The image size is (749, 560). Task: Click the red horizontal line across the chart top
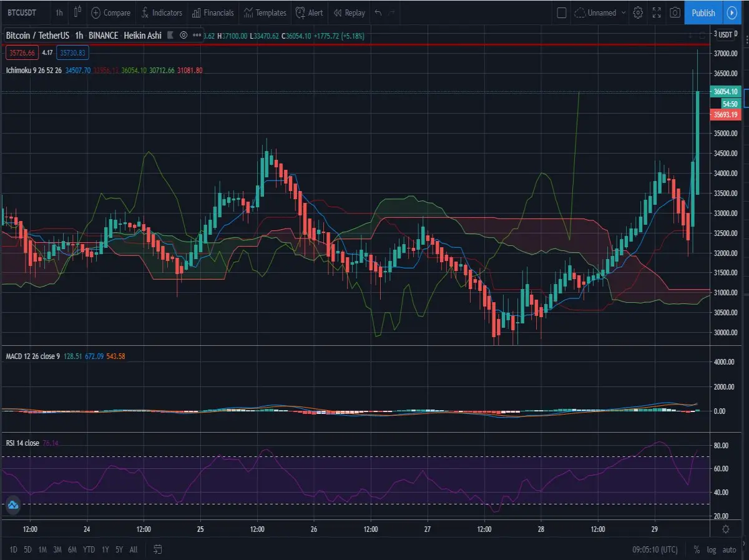[355, 45]
